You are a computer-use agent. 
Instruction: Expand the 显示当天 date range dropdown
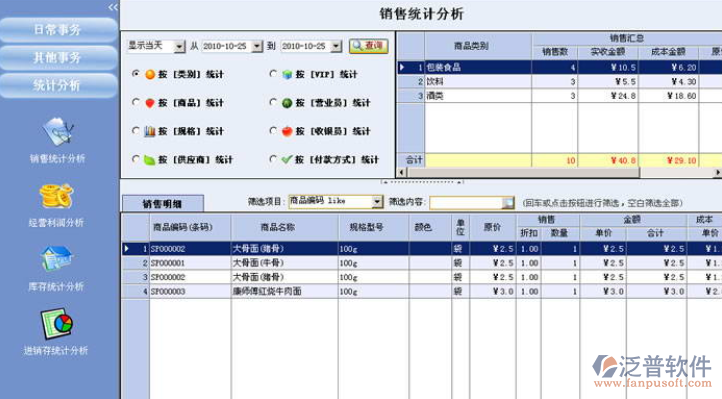(x=180, y=46)
